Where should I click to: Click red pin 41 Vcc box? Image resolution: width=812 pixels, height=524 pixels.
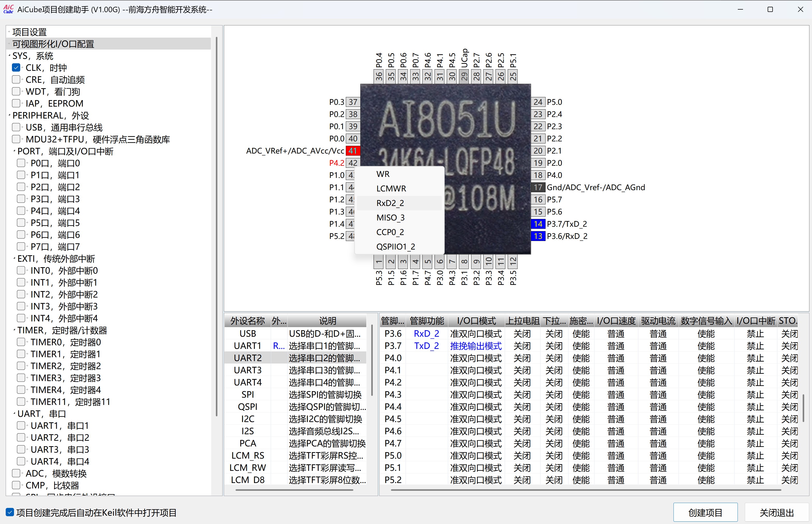pos(353,151)
